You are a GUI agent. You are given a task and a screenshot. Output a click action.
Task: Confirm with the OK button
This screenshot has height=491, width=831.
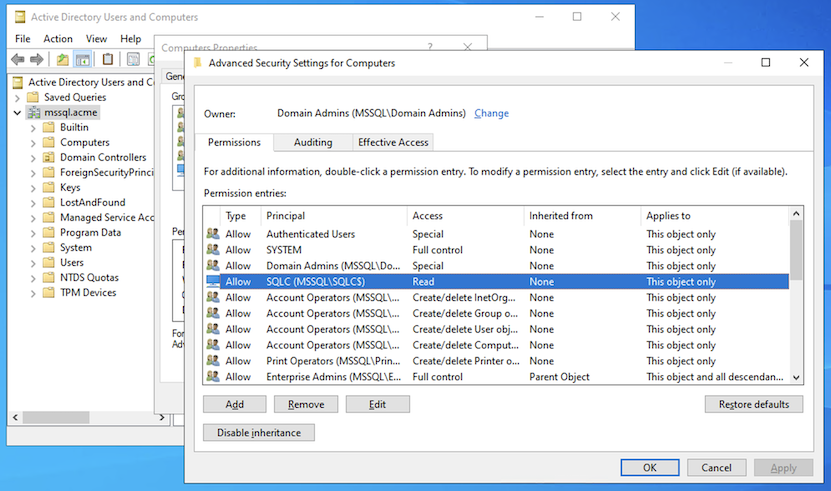[x=650, y=468]
